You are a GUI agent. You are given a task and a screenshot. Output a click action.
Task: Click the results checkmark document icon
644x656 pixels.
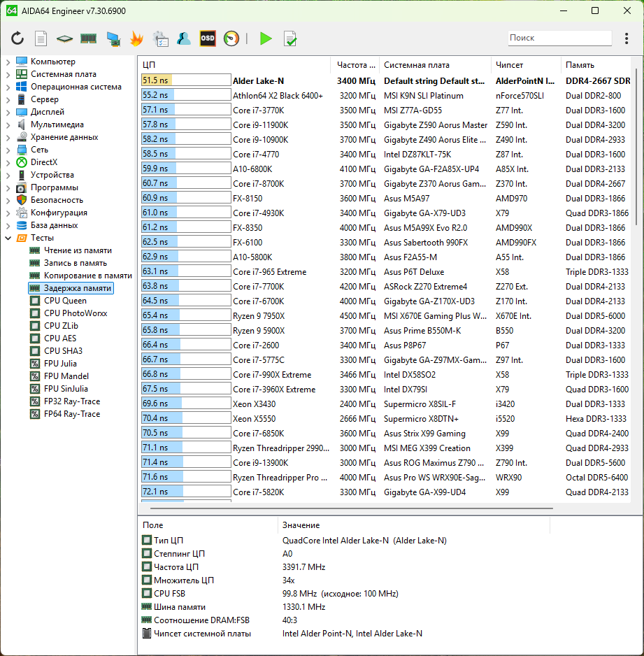click(289, 38)
